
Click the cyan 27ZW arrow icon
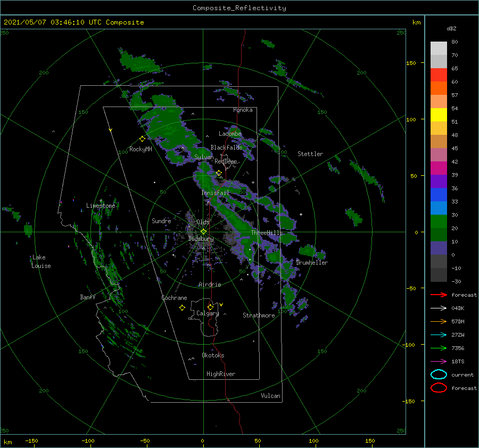click(439, 335)
